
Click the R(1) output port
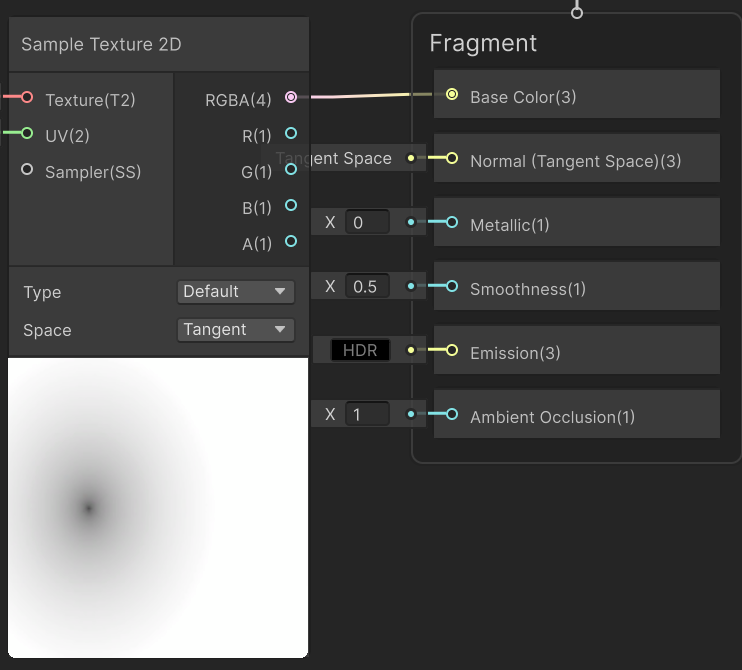tap(291, 133)
